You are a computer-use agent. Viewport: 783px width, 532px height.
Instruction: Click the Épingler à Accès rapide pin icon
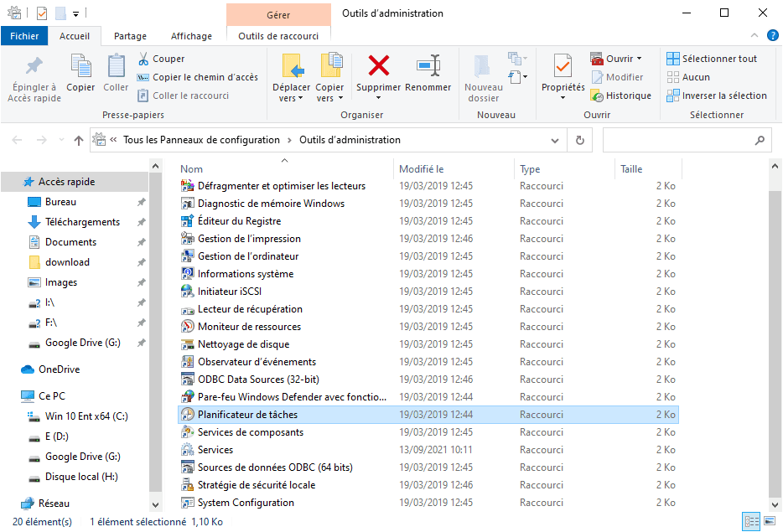point(34,65)
